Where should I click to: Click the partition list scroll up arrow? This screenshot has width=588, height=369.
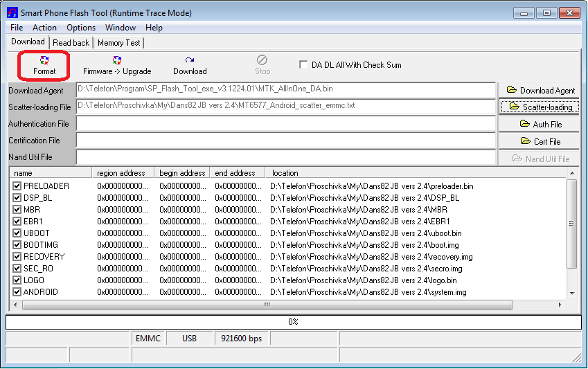pyautogui.click(x=572, y=173)
